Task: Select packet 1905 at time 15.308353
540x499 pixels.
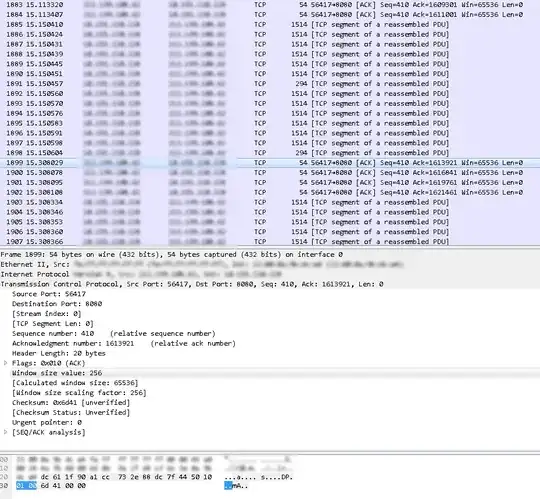Action: 270,222
